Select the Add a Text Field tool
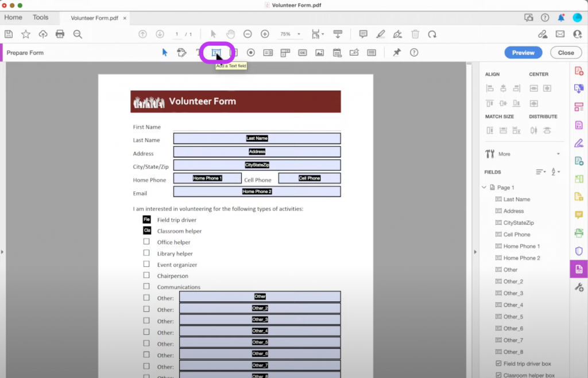 (x=216, y=52)
